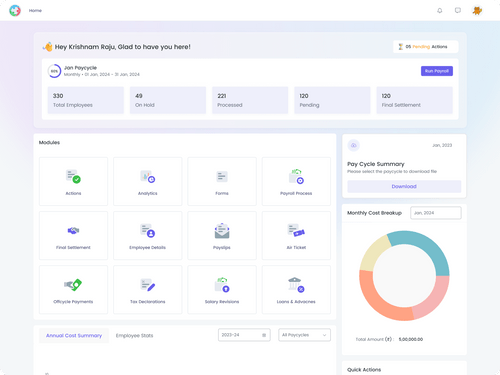Click the Jan Paycycle title text
500x375 pixels.
[80, 68]
